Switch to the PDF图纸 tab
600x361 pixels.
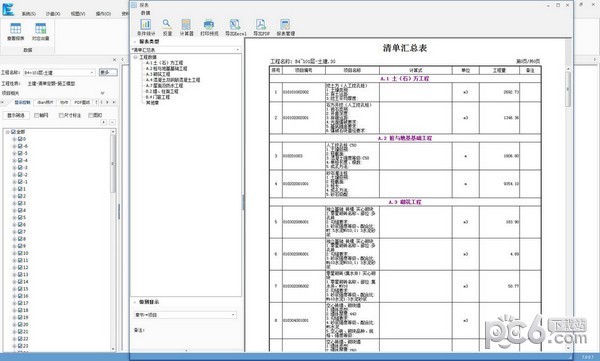[82, 103]
